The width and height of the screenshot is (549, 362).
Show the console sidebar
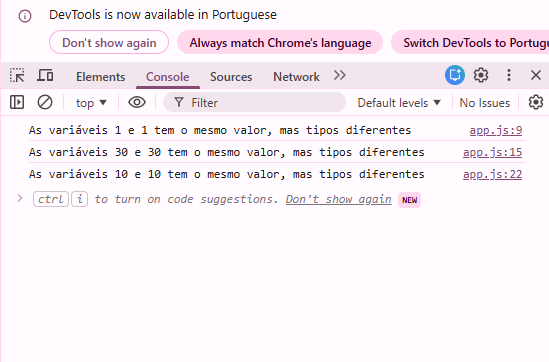pyautogui.click(x=17, y=102)
